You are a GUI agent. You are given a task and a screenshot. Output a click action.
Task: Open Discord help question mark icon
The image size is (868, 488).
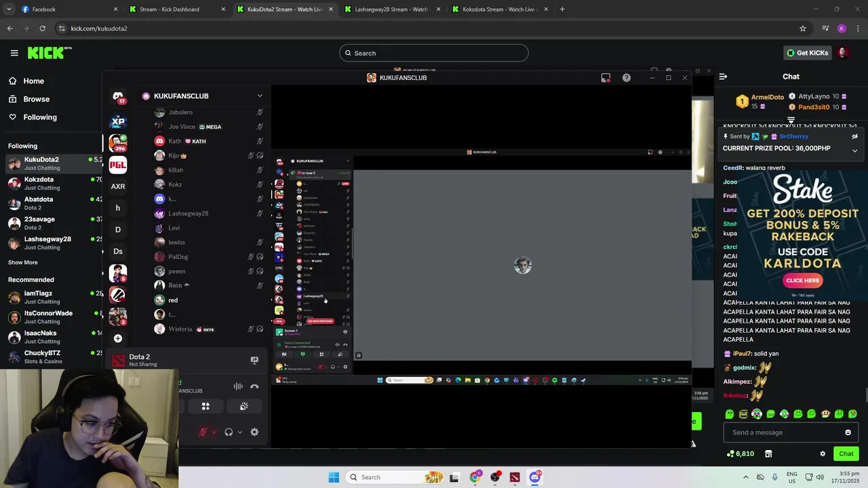627,78
